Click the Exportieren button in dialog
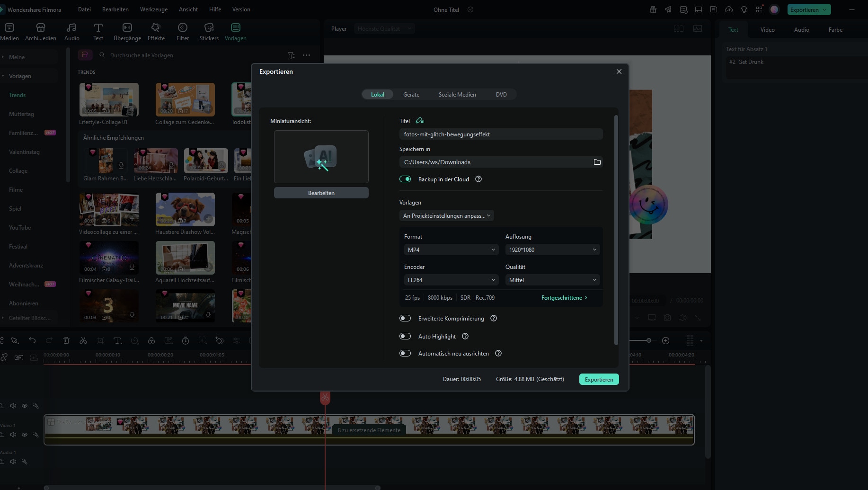868x490 pixels. pos(599,379)
